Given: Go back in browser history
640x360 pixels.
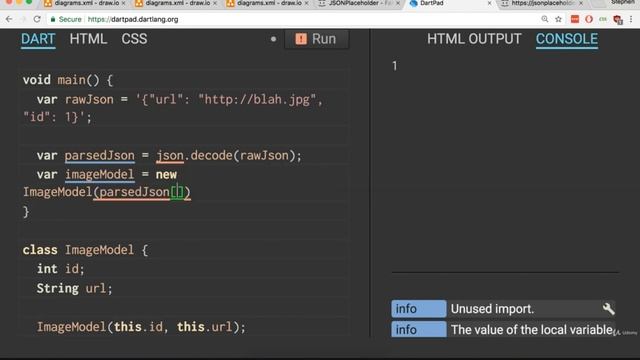Looking at the screenshot, I should 9,19.
